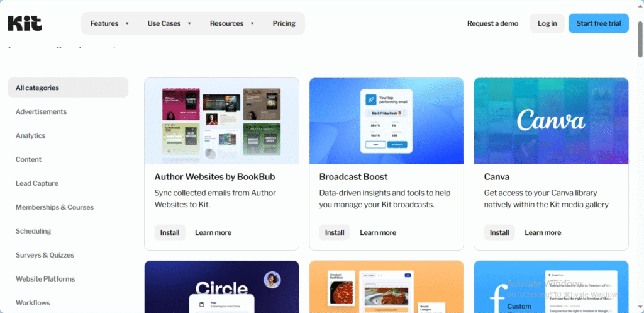Click the Kit logo
This screenshot has height=313, width=644.
tap(25, 23)
